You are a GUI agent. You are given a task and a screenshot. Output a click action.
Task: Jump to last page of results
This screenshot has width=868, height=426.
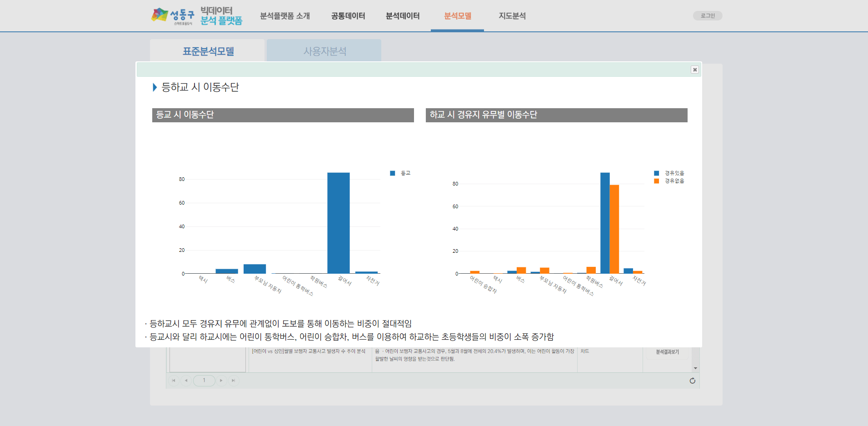click(x=233, y=381)
